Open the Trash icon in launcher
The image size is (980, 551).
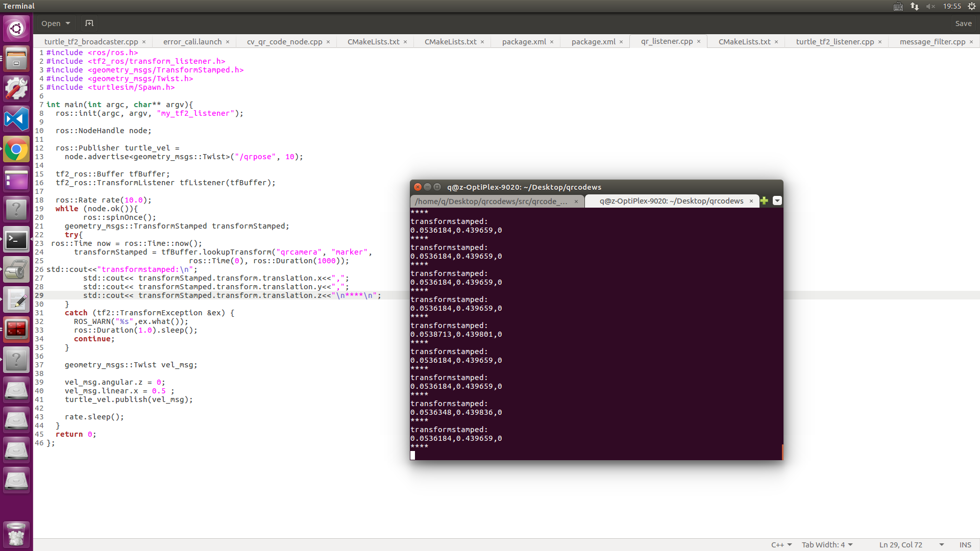click(x=16, y=534)
